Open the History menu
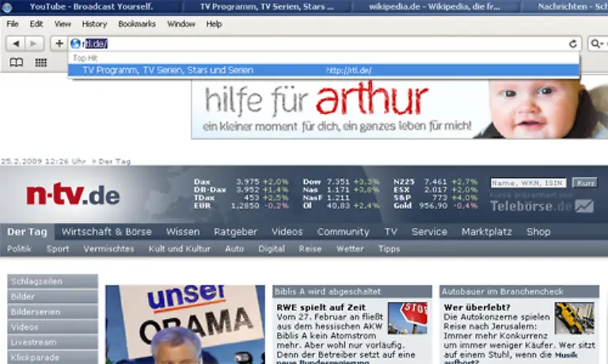 click(x=94, y=24)
